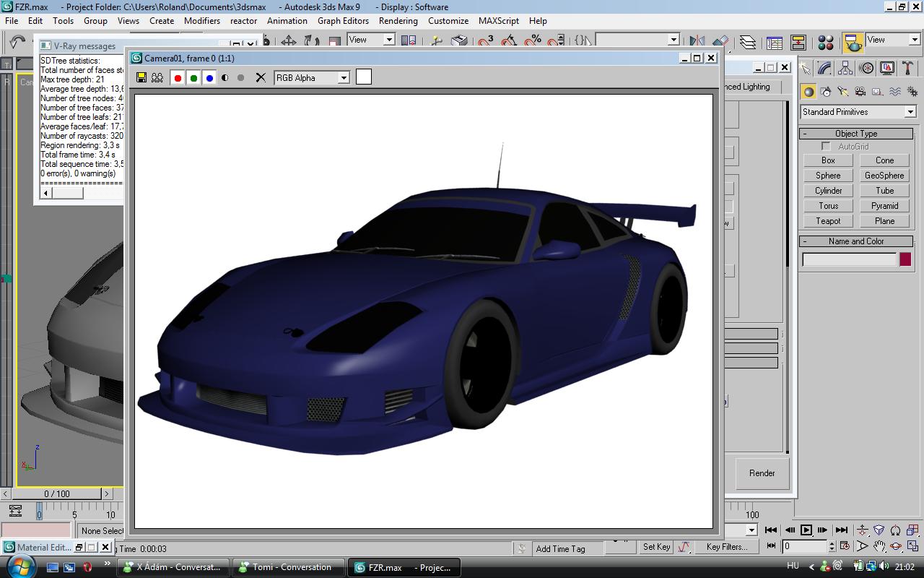Save the rendered image via the floppy disk icon
The width and height of the screenshot is (924, 578).
coord(141,77)
